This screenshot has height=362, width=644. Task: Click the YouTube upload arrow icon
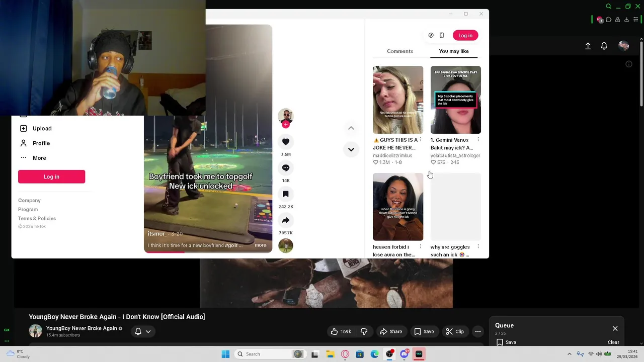tap(588, 46)
